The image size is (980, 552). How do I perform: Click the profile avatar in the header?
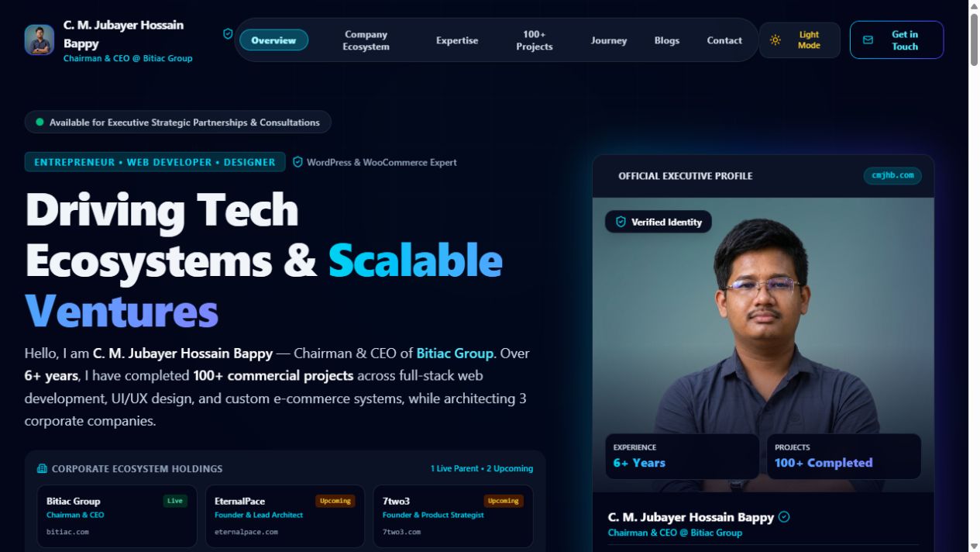(x=39, y=40)
